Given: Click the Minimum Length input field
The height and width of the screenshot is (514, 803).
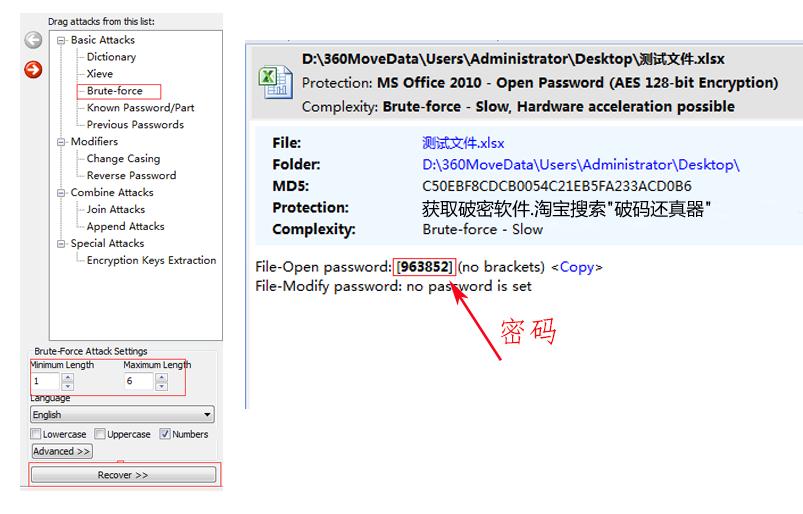Looking at the screenshot, I should pyautogui.click(x=46, y=381).
